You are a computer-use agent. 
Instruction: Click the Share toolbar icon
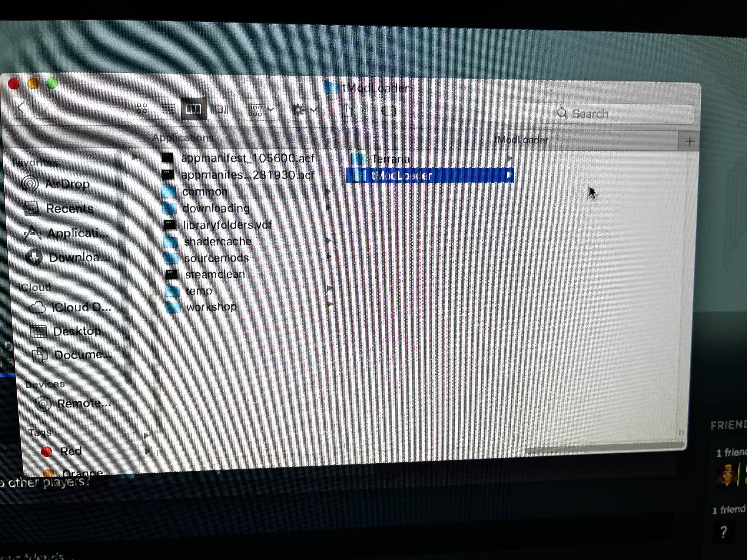click(x=346, y=110)
